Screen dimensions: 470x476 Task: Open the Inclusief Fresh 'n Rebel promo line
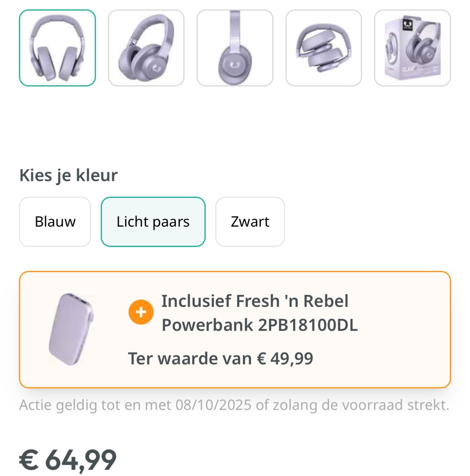point(255,301)
